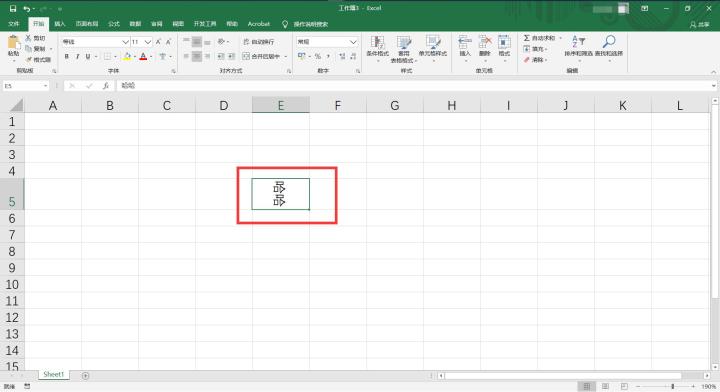Select the Format Painter brush

click(28, 60)
